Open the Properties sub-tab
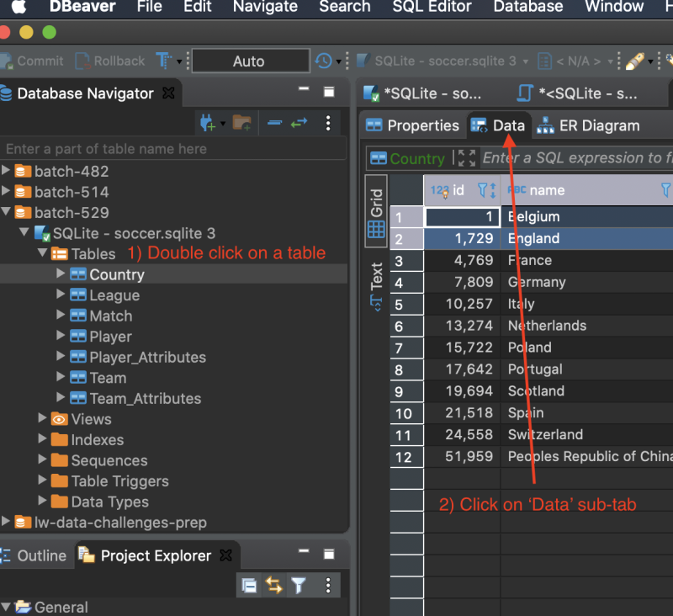Screen dimensions: 673x616 pos(412,125)
